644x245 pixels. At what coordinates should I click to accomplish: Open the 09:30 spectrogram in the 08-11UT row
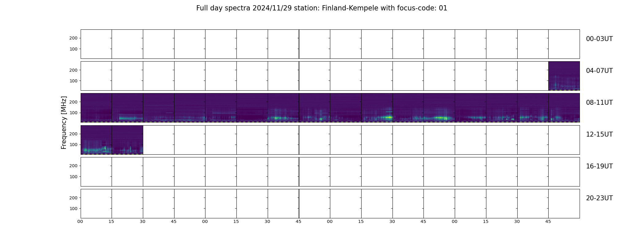coord(283,108)
